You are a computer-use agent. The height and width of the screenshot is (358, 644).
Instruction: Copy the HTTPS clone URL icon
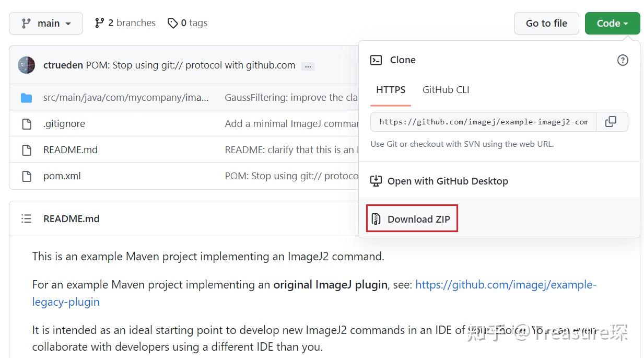coord(611,122)
